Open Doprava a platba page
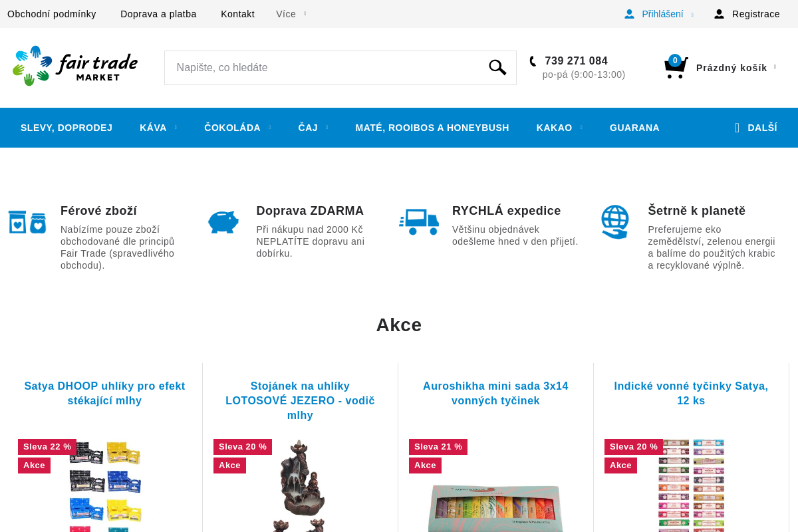The width and height of the screenshot is (798, 532). point(158,14)
